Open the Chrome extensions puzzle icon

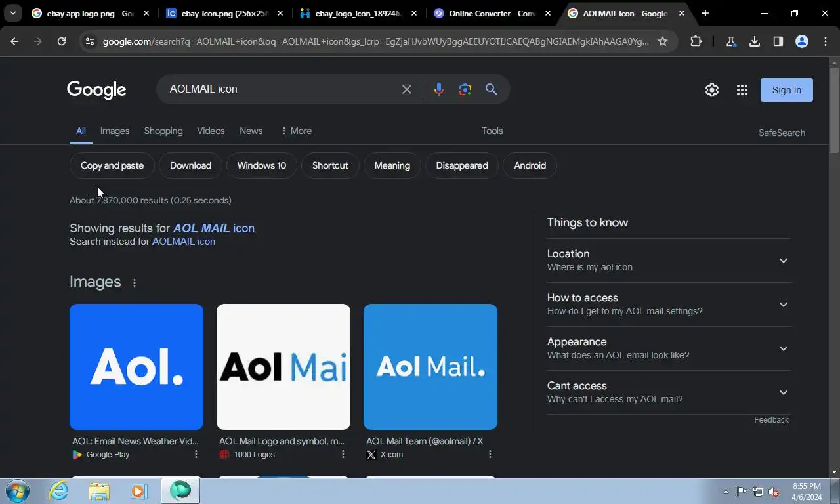pos(696,41)
